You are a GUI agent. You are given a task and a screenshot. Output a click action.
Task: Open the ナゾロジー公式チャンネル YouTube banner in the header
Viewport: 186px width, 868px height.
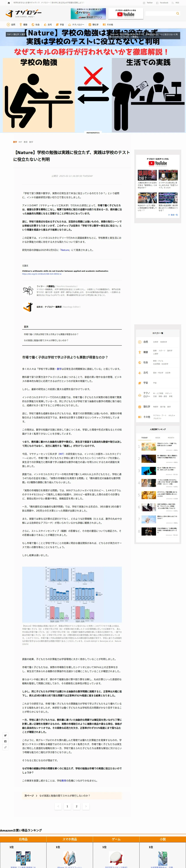click(x=126, y=13)
